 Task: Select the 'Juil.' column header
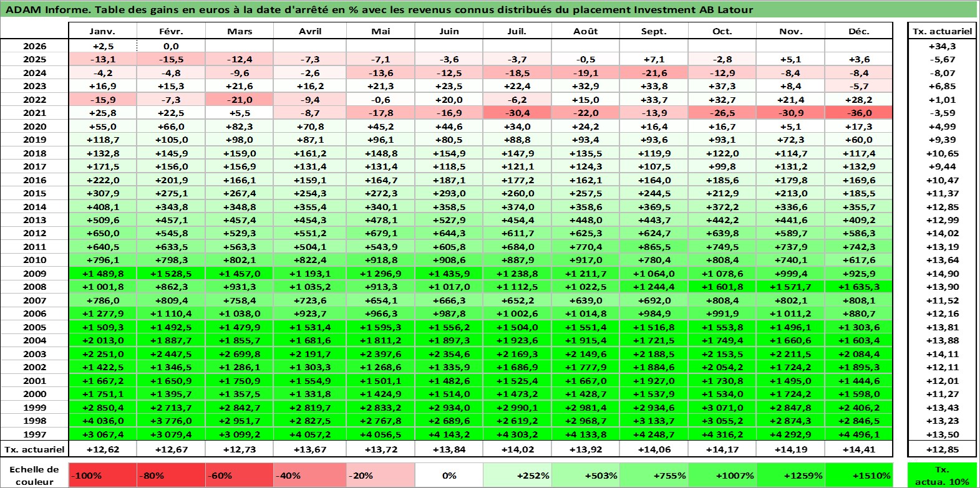point(517,31)
